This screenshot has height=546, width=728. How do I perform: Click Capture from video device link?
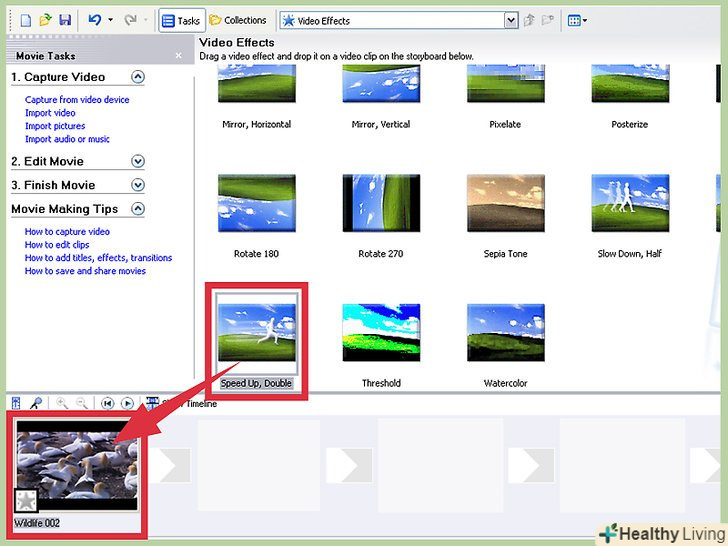pyautogui.click(x=77, y=99)
